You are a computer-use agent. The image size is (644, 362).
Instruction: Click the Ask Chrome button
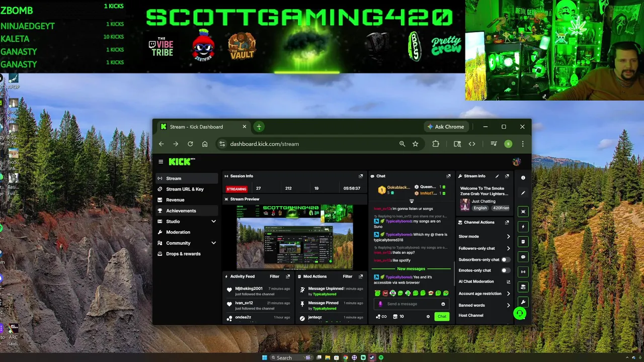click(446, 127)
